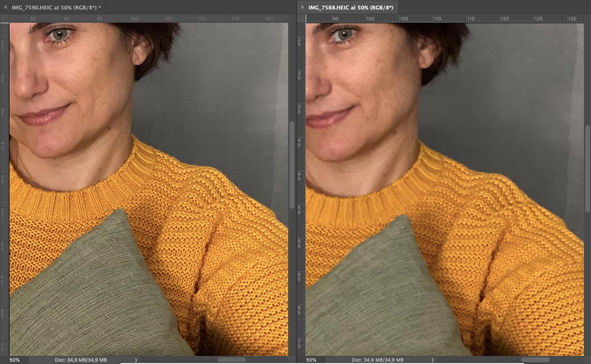Click Doc size info in left status bar
Image resolution: width=591 pixels, height=364 pixels.
pyautogui.click(x=80, y=360)
